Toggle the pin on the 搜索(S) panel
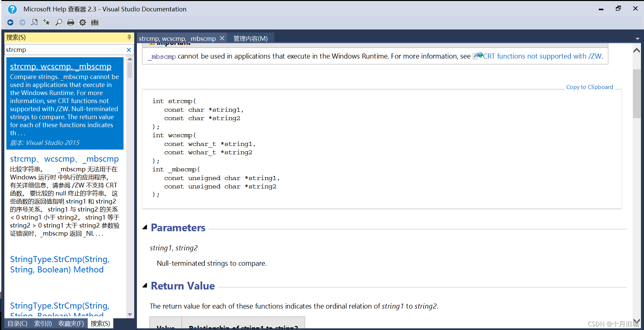644x330 pixels. click(129, 37)
